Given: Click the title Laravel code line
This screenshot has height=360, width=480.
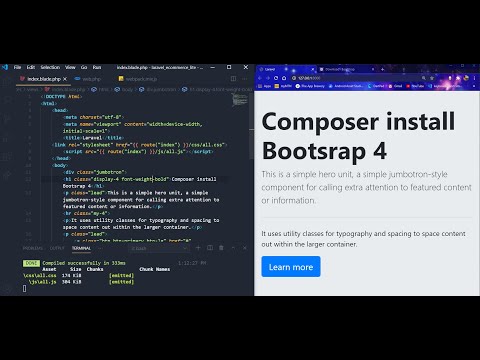Looking at the screenshot, I should (x=93, y=138).
